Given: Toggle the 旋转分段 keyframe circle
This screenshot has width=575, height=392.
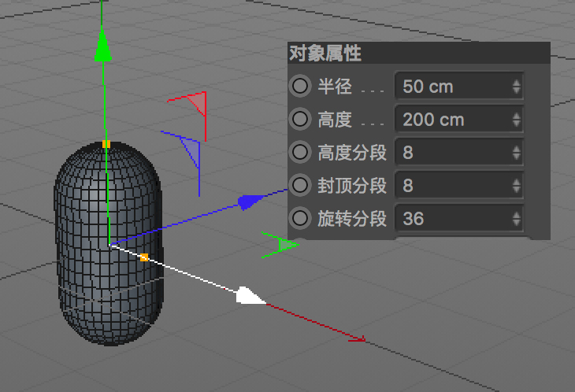Looking at the screenshot, I should [x=300, y=218].
